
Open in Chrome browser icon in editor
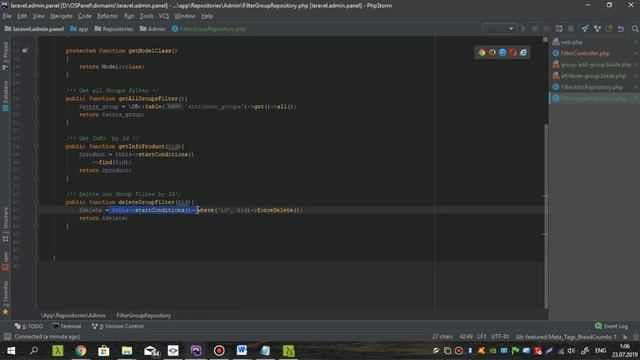coord(482,52)
